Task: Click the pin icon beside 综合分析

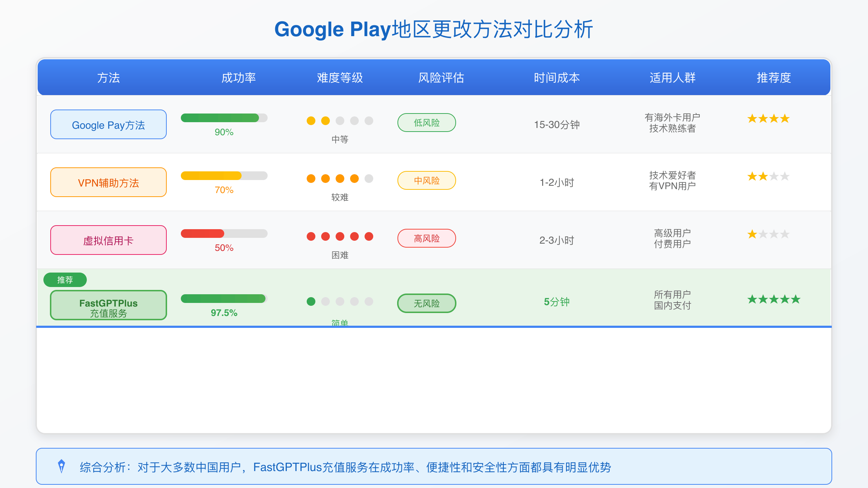Action: click(x=61, y=466)
